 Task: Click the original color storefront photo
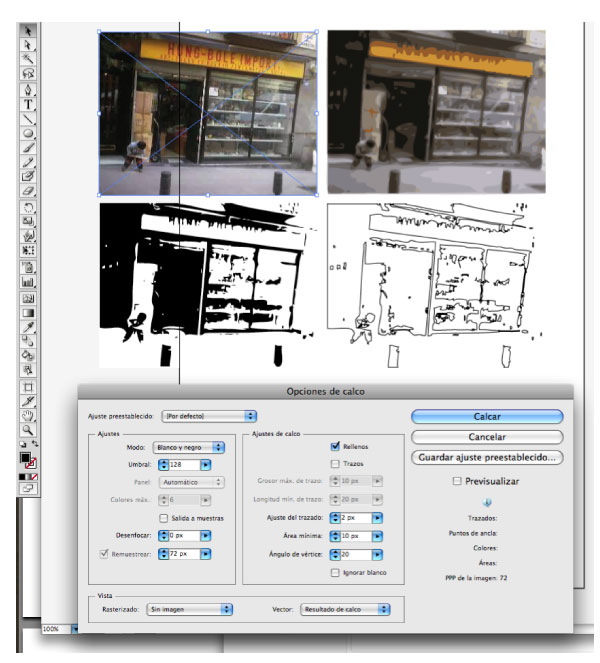pyautogui.click(x=208, y=113)
